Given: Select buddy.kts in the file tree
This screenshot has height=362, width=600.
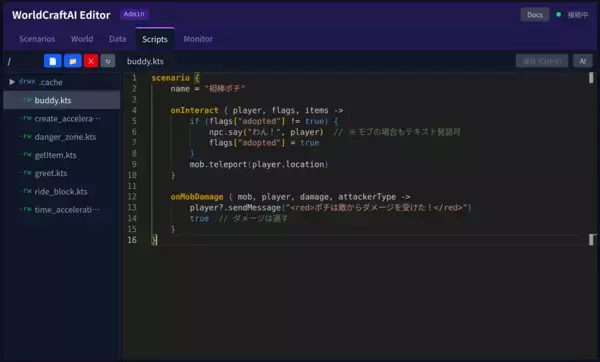Looking at the screenshot, I should pyautogui.click(x=62, y=100).
